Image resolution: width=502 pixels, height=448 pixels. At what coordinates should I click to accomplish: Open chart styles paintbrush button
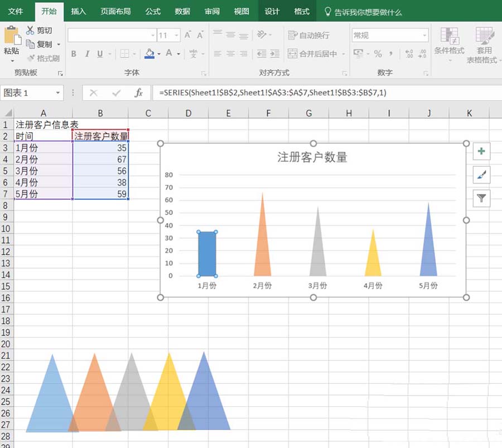pyautogui.click(x=481, y=175)
